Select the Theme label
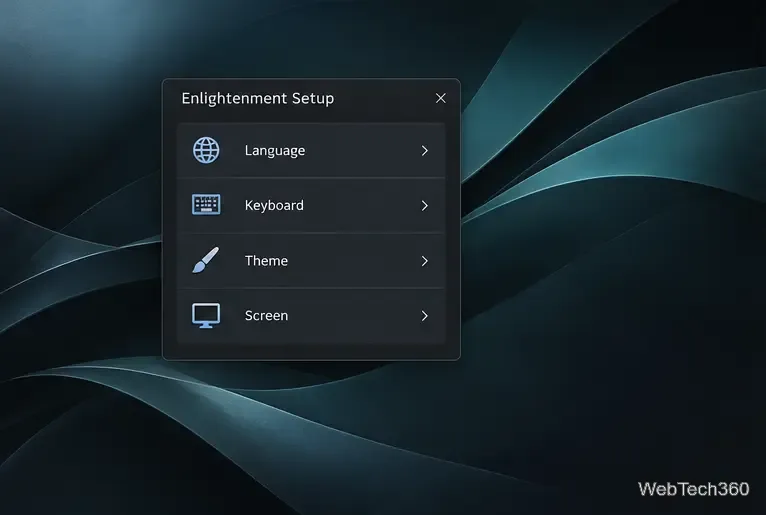This screenshot has height=515, width=766. pos(266,260)
